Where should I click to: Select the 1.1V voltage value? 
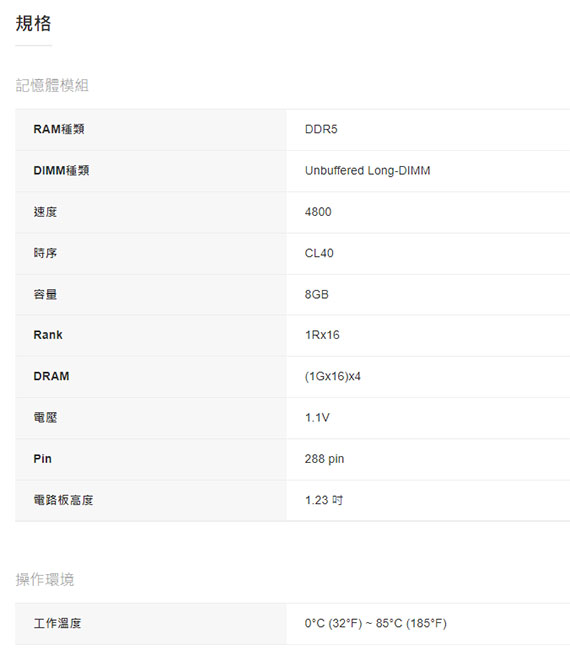(317, 417)
